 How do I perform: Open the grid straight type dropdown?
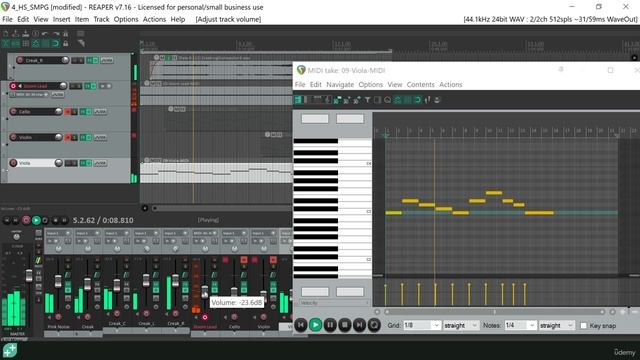tap(461, 325)
